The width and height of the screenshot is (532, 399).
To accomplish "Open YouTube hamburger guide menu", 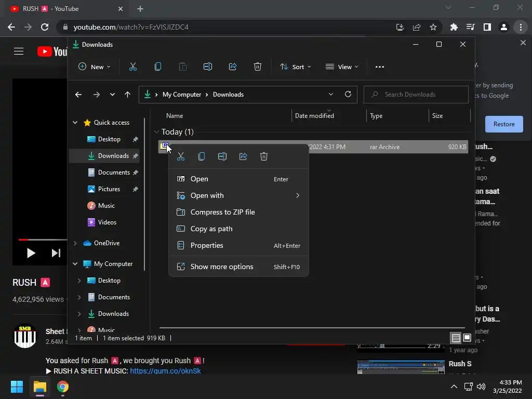I will coord(19,51).
